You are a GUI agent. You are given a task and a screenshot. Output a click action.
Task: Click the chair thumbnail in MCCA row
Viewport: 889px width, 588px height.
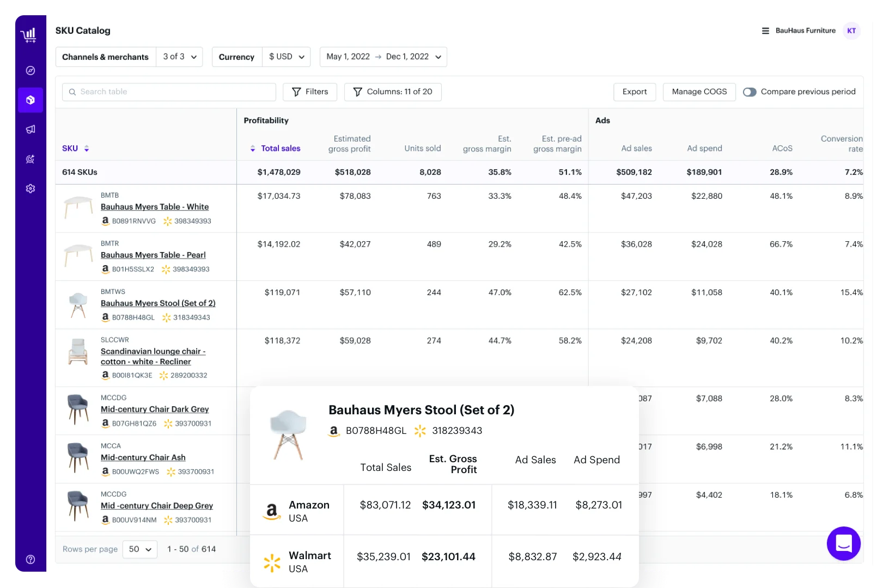(78, 458)
